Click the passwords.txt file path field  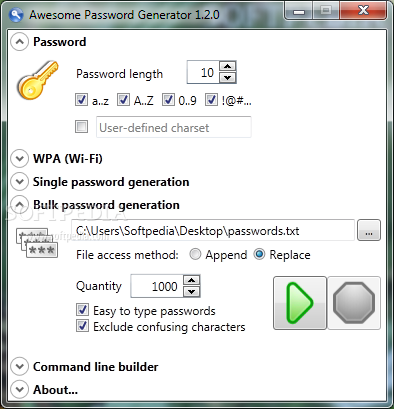213,230
